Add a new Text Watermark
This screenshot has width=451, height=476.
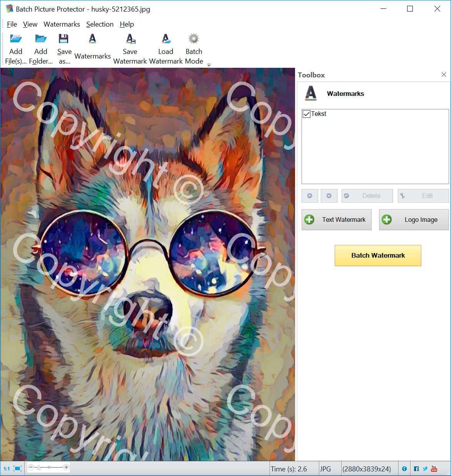pos(336,220)
